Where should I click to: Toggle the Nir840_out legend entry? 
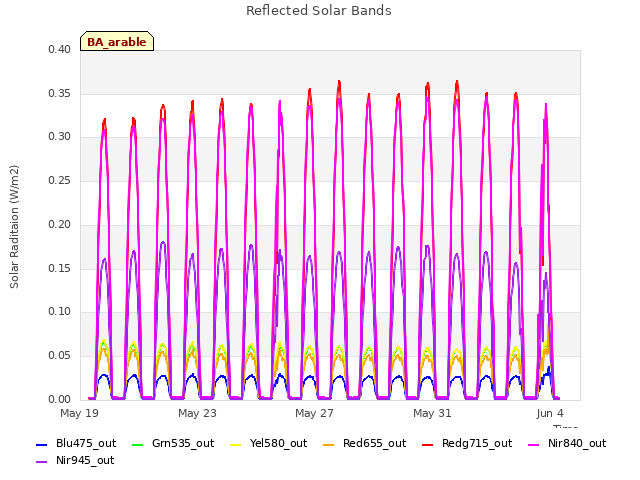[567, 443]
